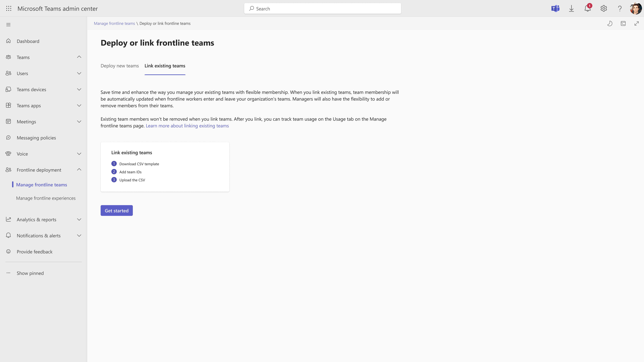
Task: Toggle dark mode moon icon
Action: (610, 23)
